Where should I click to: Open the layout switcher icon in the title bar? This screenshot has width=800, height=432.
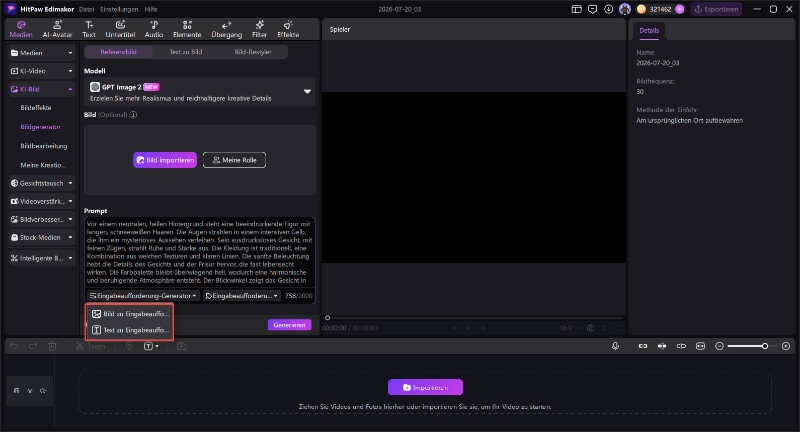pos(577,9)
